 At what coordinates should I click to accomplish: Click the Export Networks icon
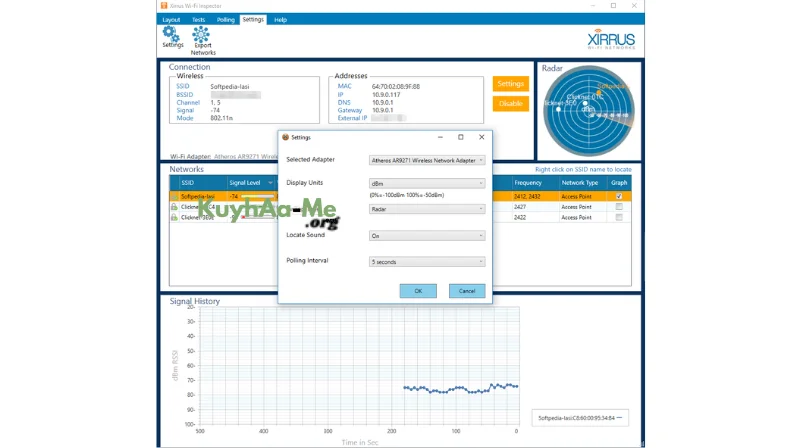point(203,41)
